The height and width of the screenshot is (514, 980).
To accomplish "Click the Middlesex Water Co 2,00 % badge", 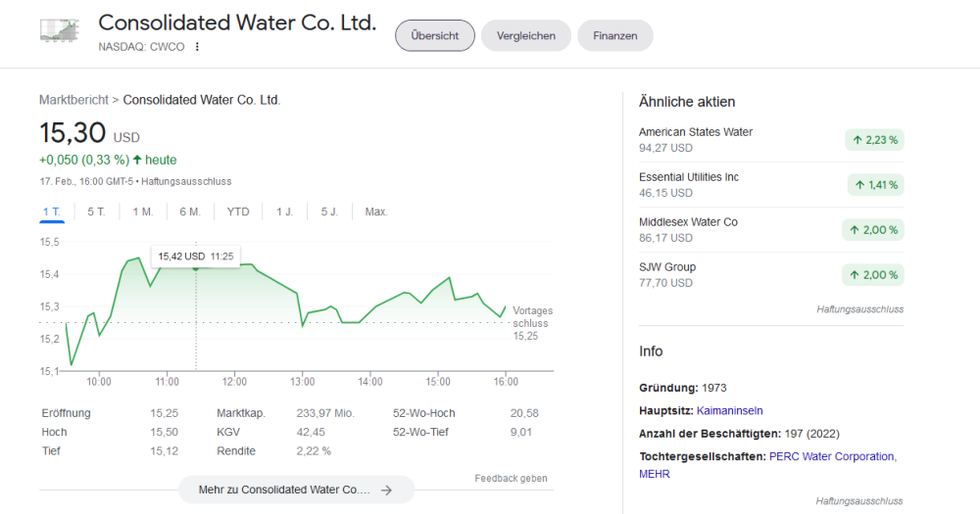I will [874, 230].
